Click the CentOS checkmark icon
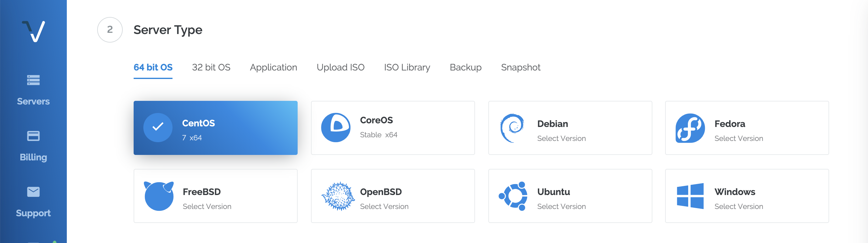Viewport: 868px width, 243px height. [158, 127]
